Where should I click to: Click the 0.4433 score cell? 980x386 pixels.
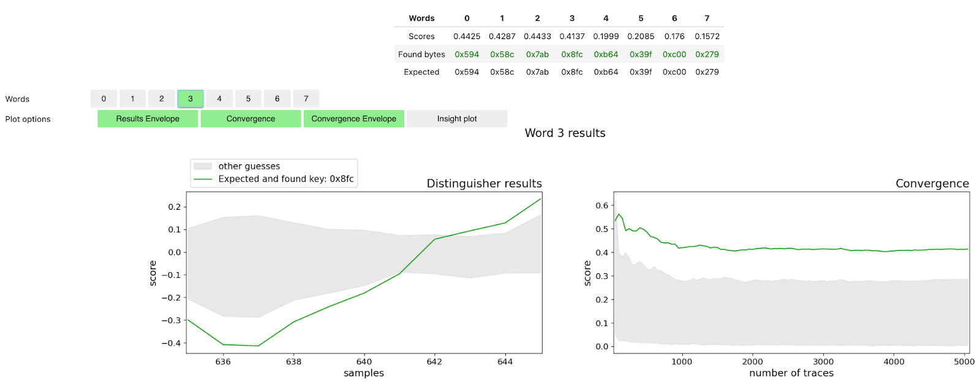537,37
